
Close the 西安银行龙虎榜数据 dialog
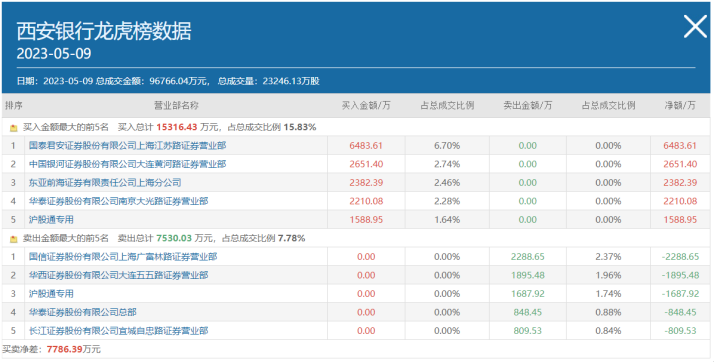click(695, 27)
